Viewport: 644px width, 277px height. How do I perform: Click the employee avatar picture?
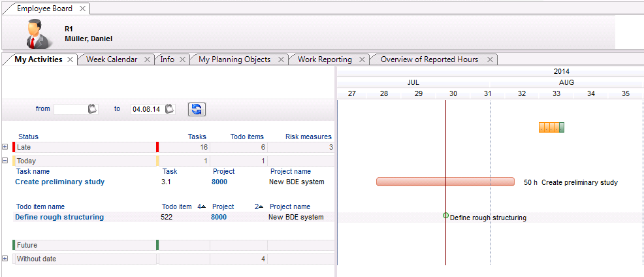point(39,33)
